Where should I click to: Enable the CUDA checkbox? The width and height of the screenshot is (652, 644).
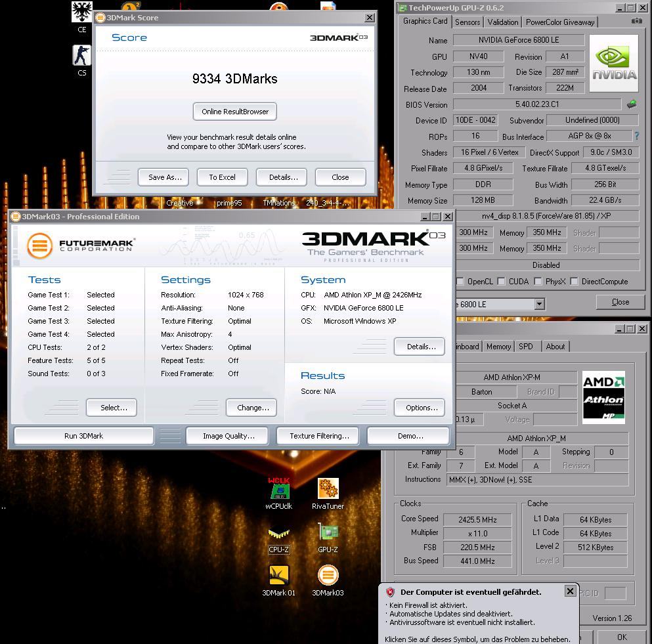coord(502,282)
